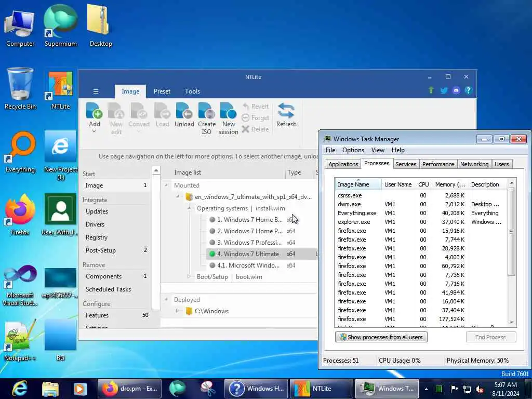Click the NTLite help question mark icon
The height and width of the screenshot is (399, 532).
468,90
